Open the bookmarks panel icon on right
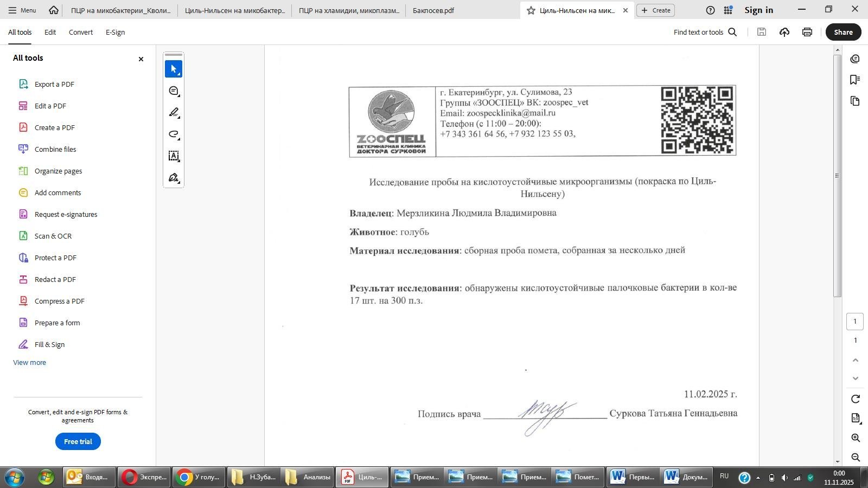This screenshot has height=488, width=868. click(855, 80)
